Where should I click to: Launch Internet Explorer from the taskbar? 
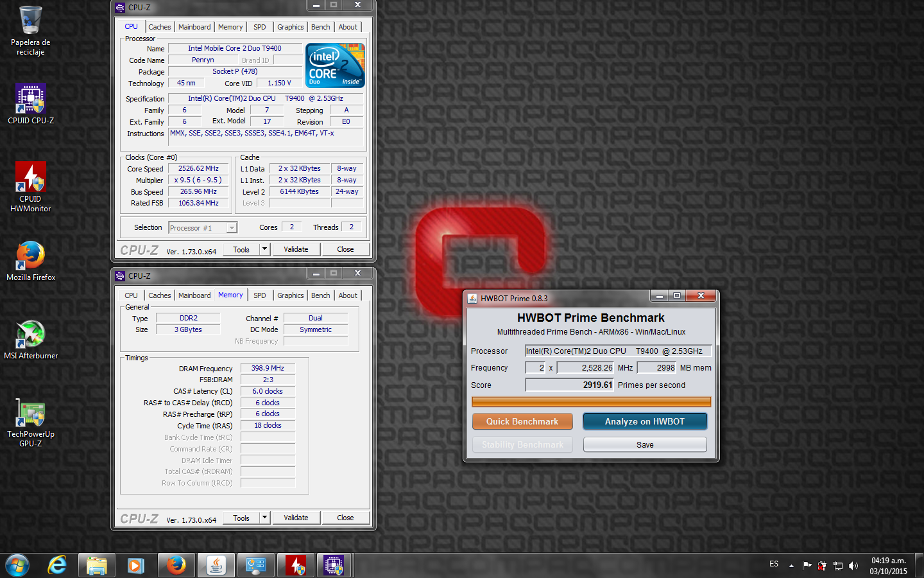click(58, 566)
